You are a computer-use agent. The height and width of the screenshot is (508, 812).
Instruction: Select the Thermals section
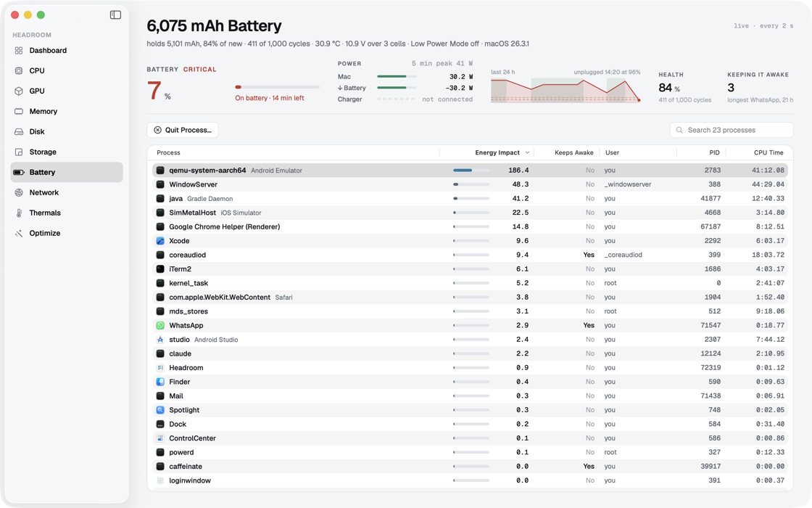pyautogui.click(x=67, y=213)
